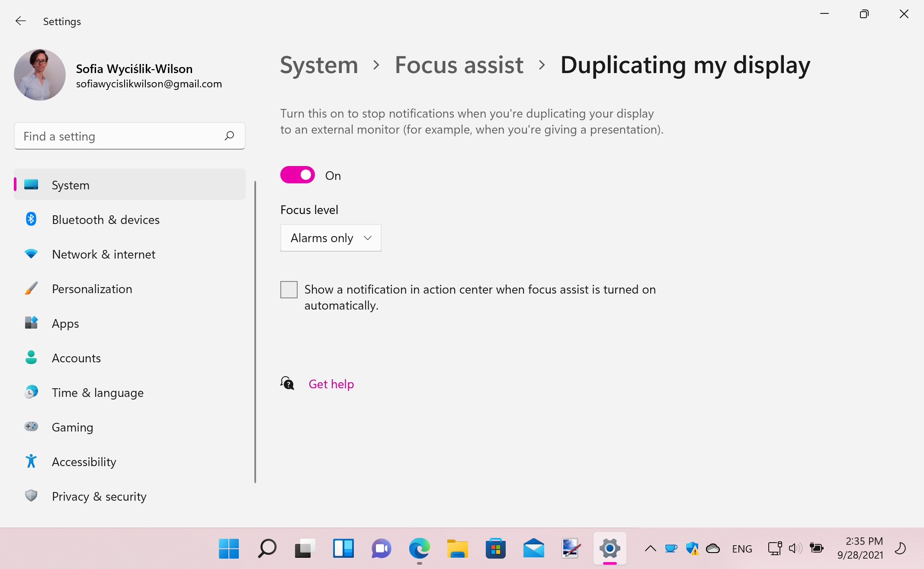Screen dimensions: 924x569
Task: Open Time & language settings
Action: [130, 392]
